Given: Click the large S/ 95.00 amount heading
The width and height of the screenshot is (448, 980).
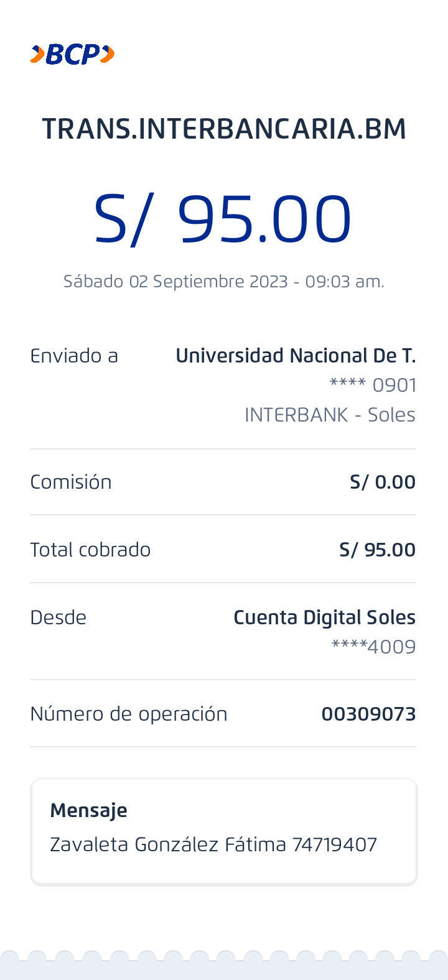Looking at the screenshot, I should 223,220.
